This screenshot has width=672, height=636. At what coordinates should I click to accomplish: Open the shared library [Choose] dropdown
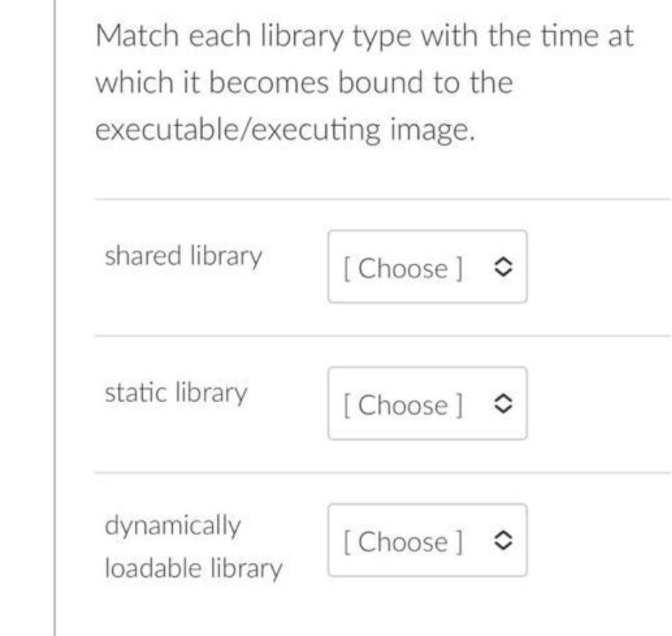point(426,266)
